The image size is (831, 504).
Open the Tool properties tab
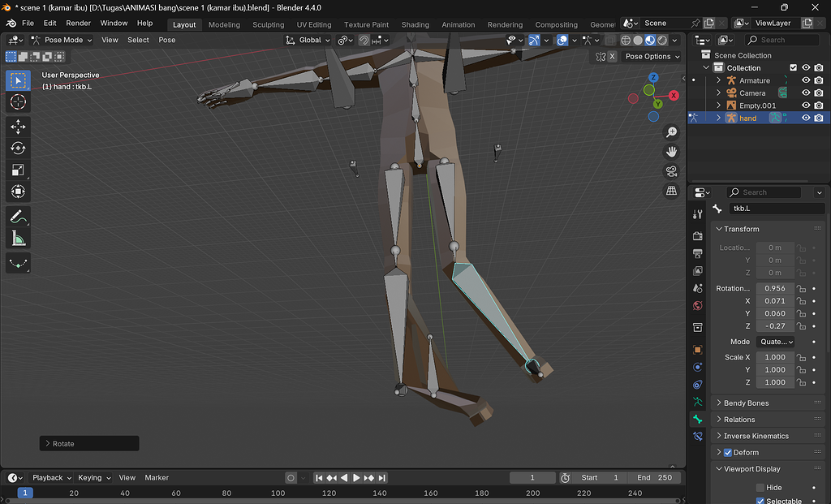click(x=697, y=214)
